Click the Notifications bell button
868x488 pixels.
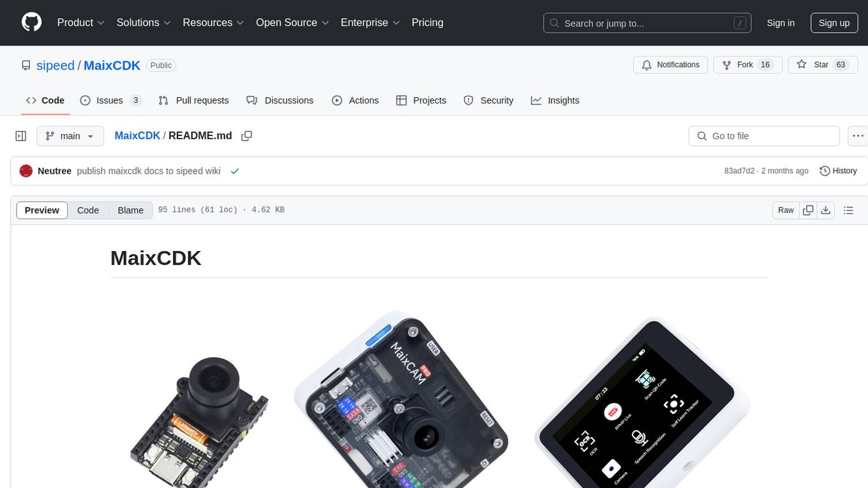pyautogui.click(x=670, y=65)
